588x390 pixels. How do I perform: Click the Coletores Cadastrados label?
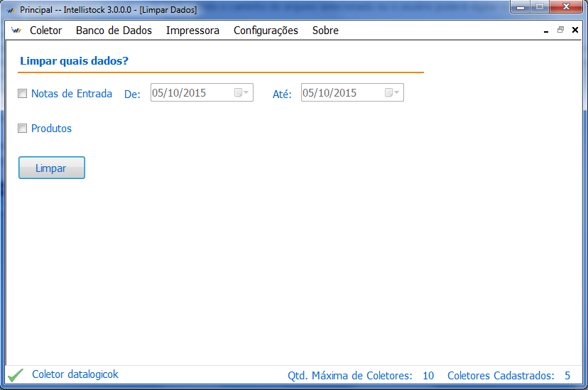tap(501, 375)
